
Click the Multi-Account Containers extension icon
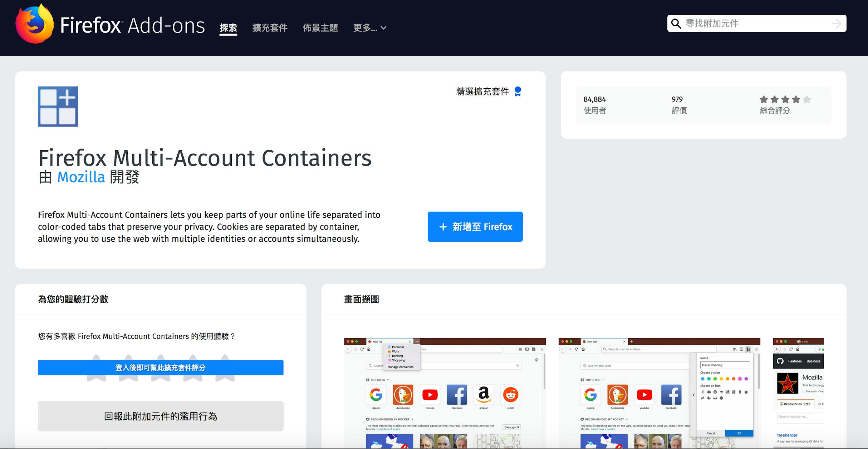[x=58, y=107]
